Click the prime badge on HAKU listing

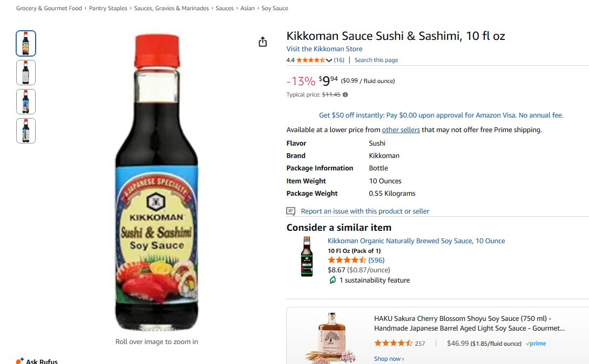(536, 344)
